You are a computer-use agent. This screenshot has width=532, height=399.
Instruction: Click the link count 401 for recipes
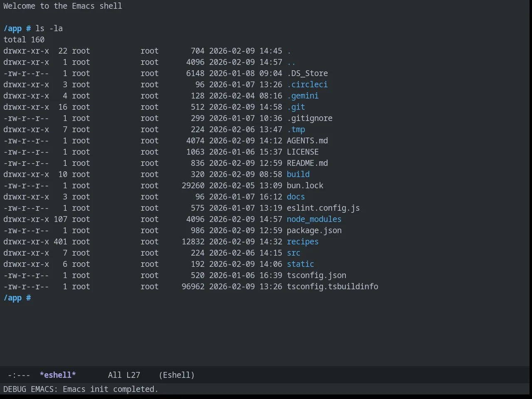pyautogui.click(x=60, y=241)
